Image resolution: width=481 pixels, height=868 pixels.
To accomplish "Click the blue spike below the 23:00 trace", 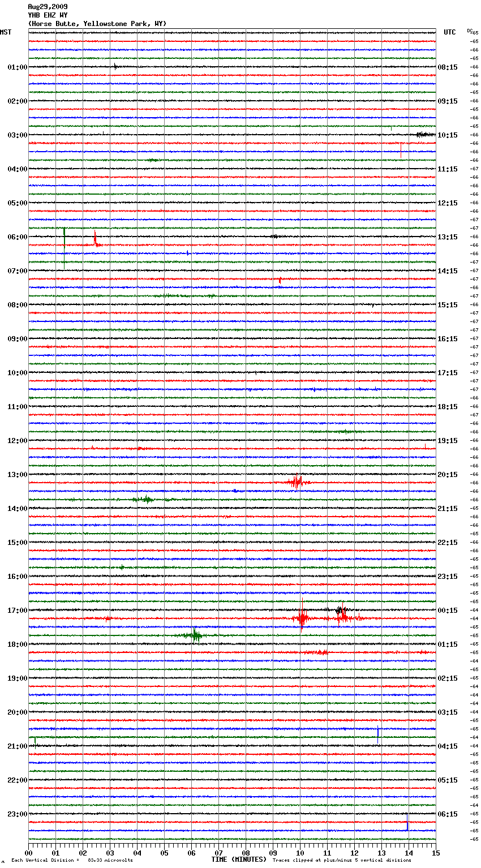I will 407,822.
